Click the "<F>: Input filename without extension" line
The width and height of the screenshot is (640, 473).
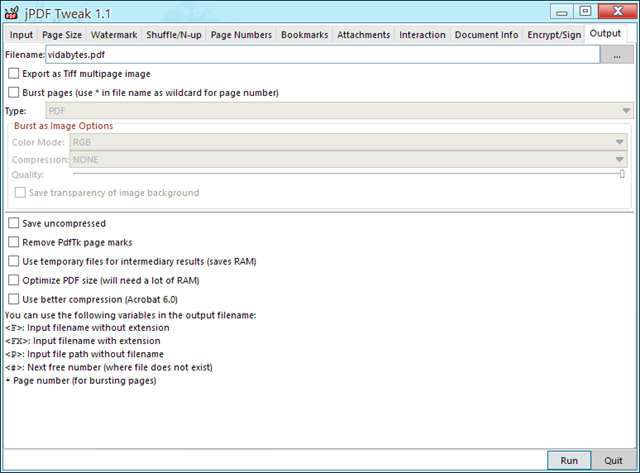[x=87, y=328]
